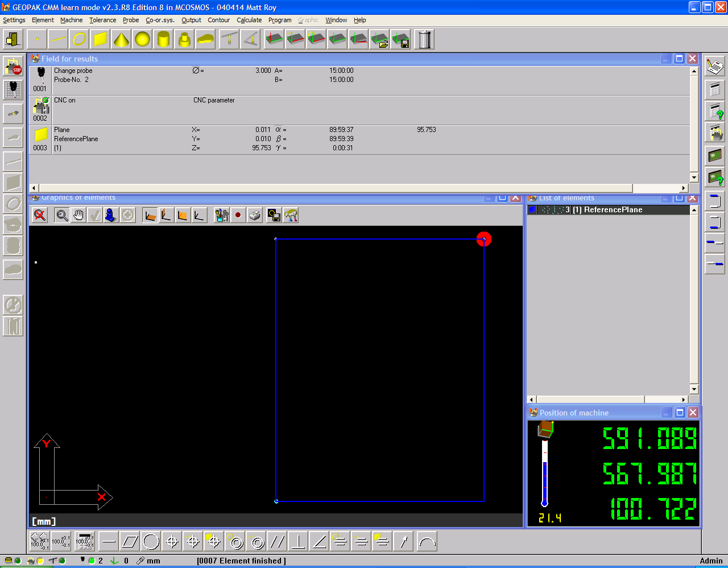Open the Probe menu

131,20
